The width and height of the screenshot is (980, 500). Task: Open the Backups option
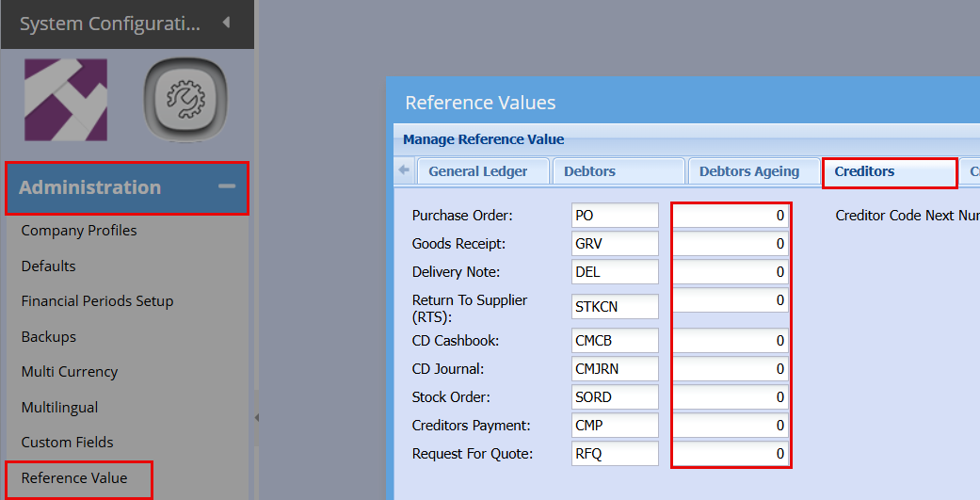(49, 337)
